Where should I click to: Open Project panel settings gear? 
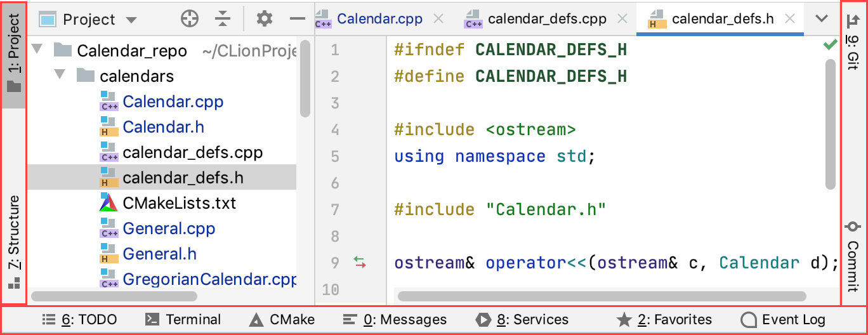pos(264,19)
